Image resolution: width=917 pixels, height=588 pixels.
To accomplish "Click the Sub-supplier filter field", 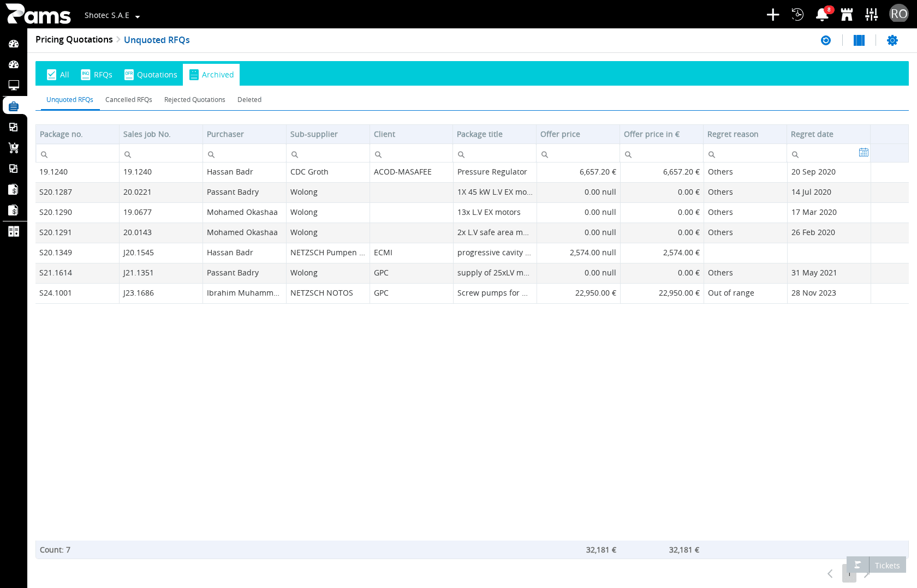I will click(x=327, y=154).
